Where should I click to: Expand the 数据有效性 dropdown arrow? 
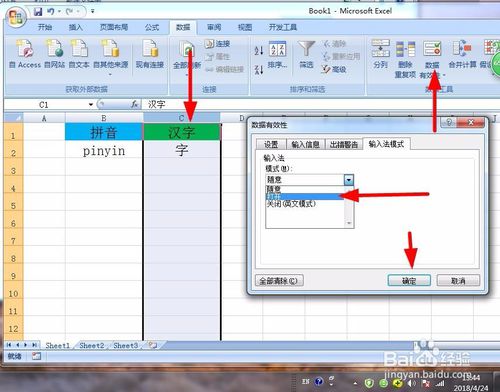click(444, 75)
